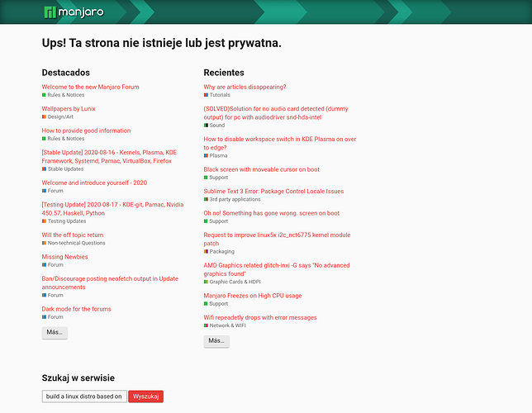Open 'Missing Newbies' topic
This screenshot has height=413, width=532.
(x=64, y=257)
